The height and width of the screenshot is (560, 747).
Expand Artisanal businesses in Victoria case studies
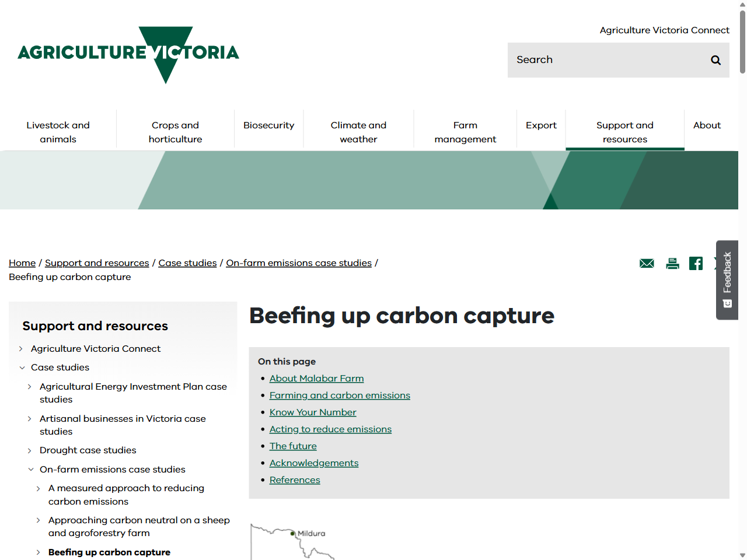pyautogui.click(x=30, y=419)
